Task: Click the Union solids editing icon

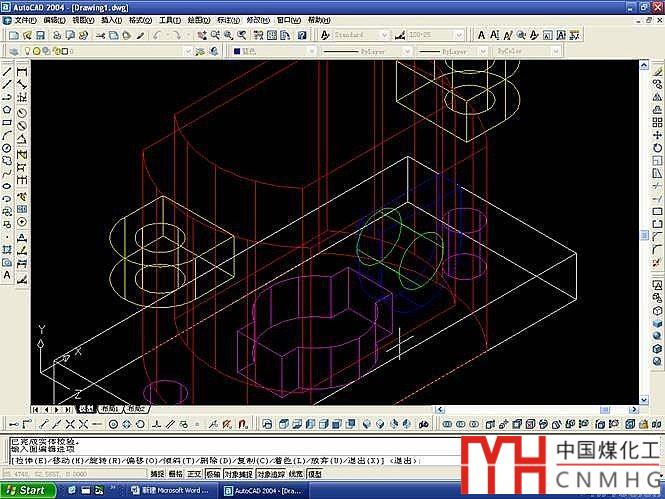Action: (x=447, y=424)
